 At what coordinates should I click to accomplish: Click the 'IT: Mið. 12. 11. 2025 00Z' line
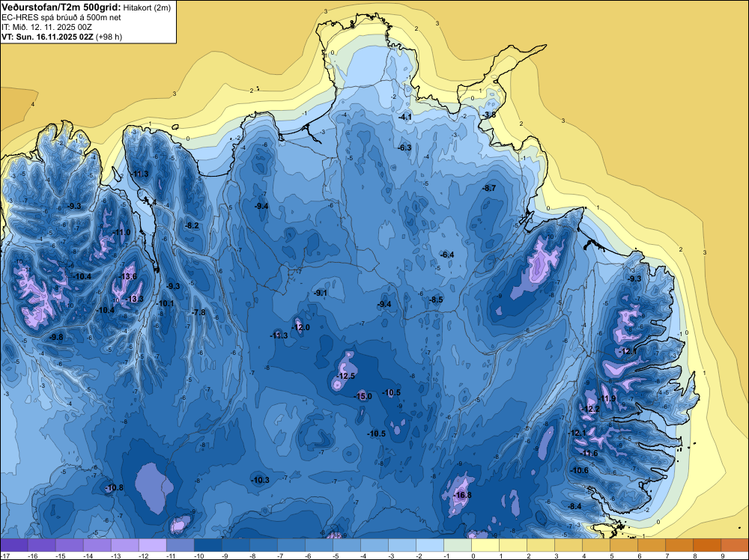click(x=46, y=27)
